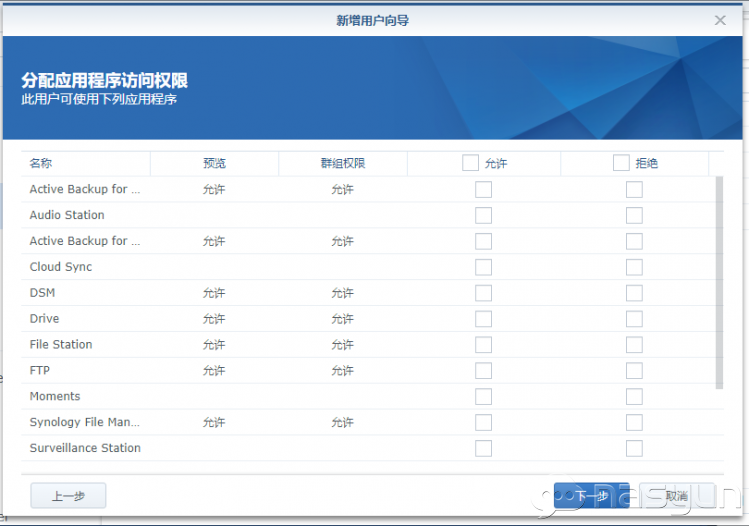Select the DSM row name
Viewport: 749px width, 526px height.
click(42, 292)
